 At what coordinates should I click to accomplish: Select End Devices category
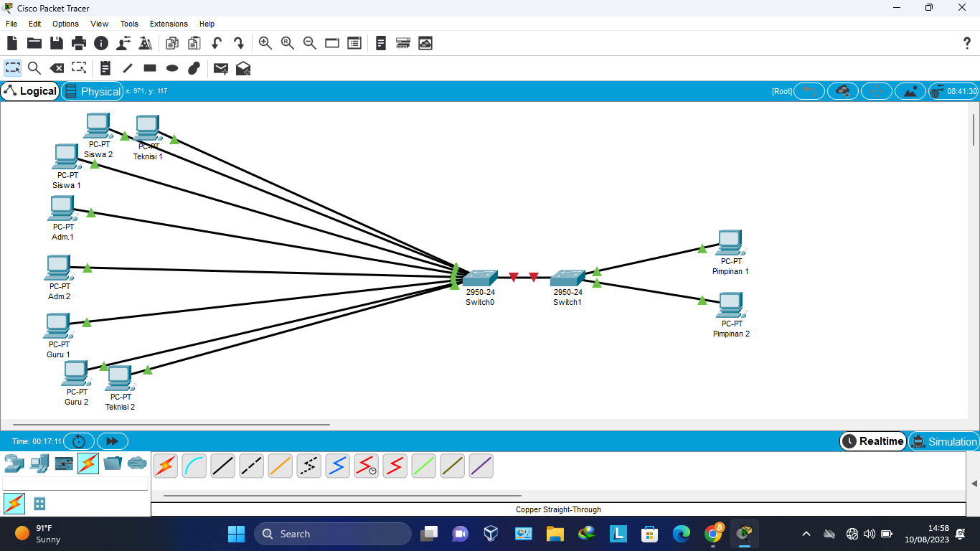click(x=39, y=463)
